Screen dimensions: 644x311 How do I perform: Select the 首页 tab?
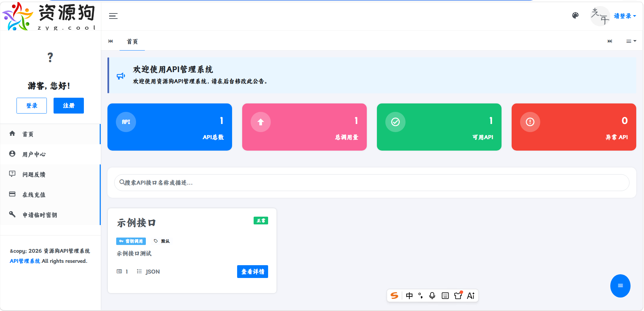click(x=132, y=41)
